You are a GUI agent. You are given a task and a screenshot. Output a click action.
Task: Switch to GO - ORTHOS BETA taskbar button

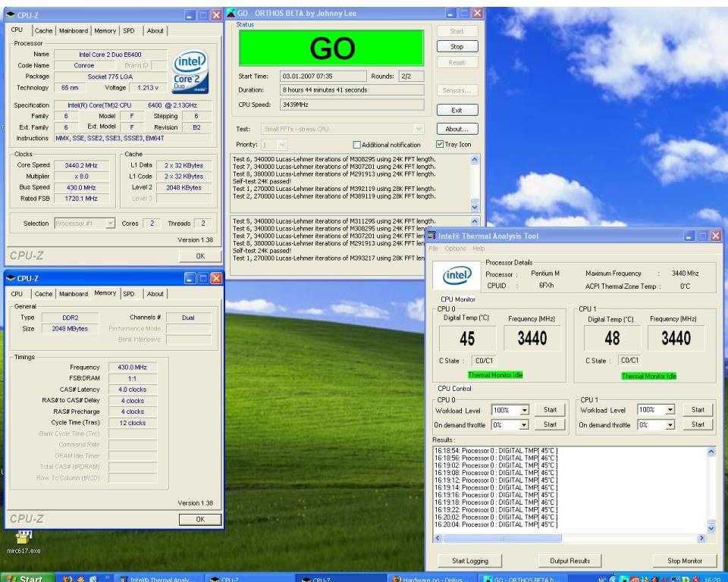tap(522, 579)
